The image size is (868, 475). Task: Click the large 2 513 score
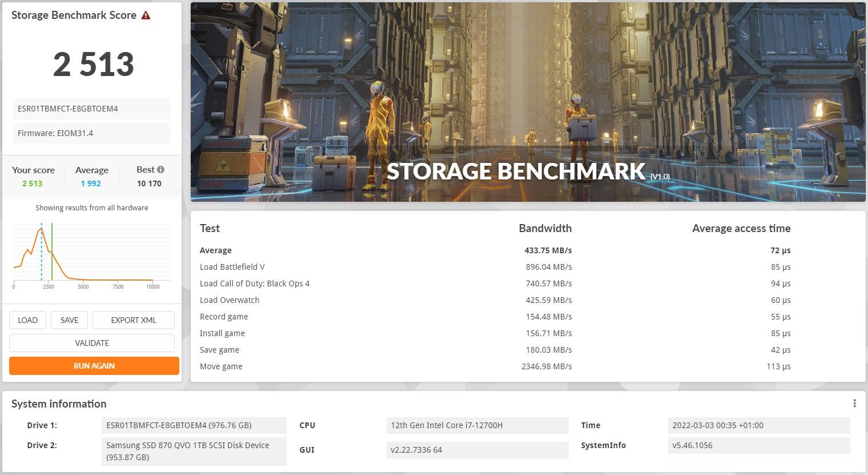[x=94, y=64]
